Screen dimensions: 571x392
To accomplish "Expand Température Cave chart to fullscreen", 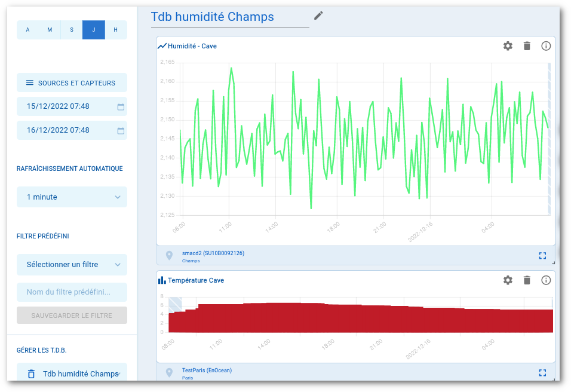I will (x=542, y=373).
